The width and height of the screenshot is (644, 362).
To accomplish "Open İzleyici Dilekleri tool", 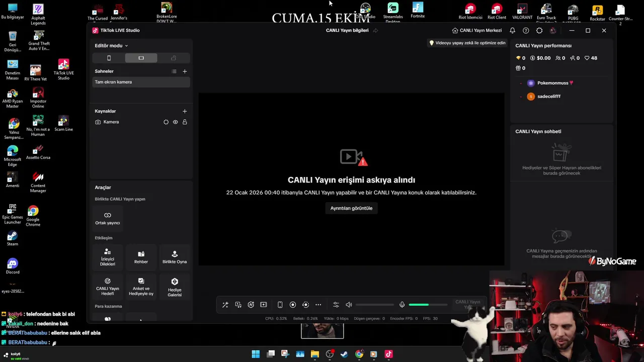I will (108, 257).
